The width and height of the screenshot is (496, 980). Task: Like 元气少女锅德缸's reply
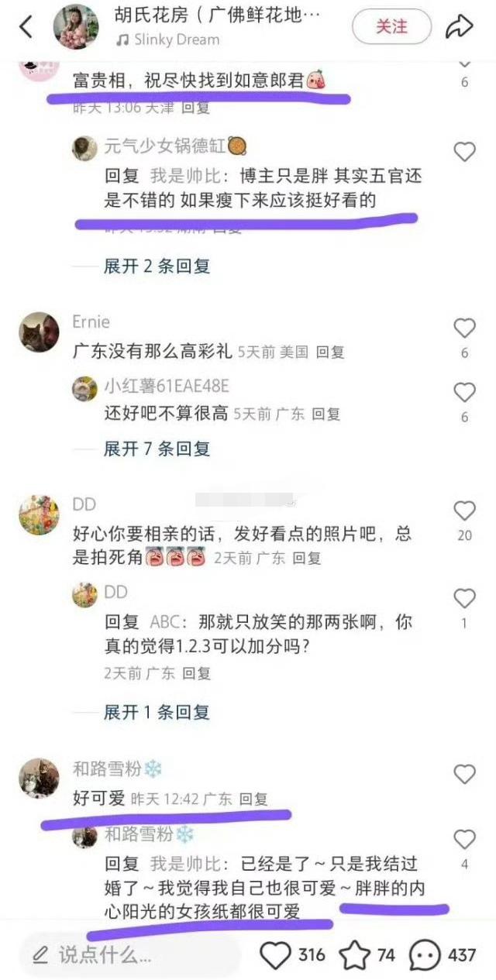(464, 152)
